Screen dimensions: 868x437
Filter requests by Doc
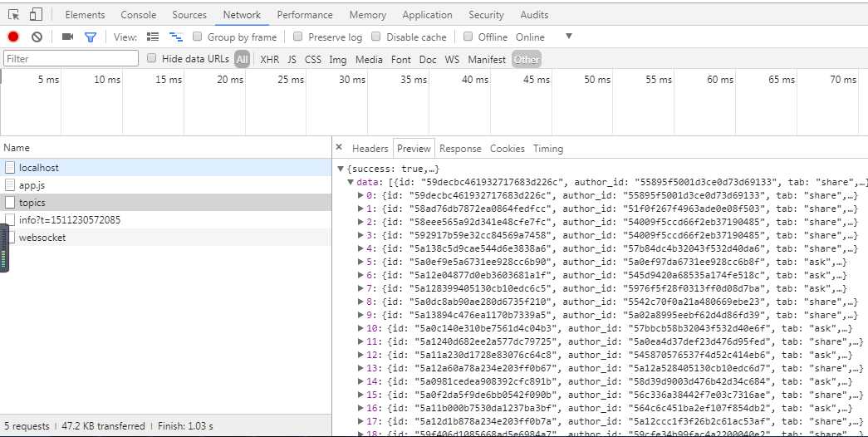[428, 59]
